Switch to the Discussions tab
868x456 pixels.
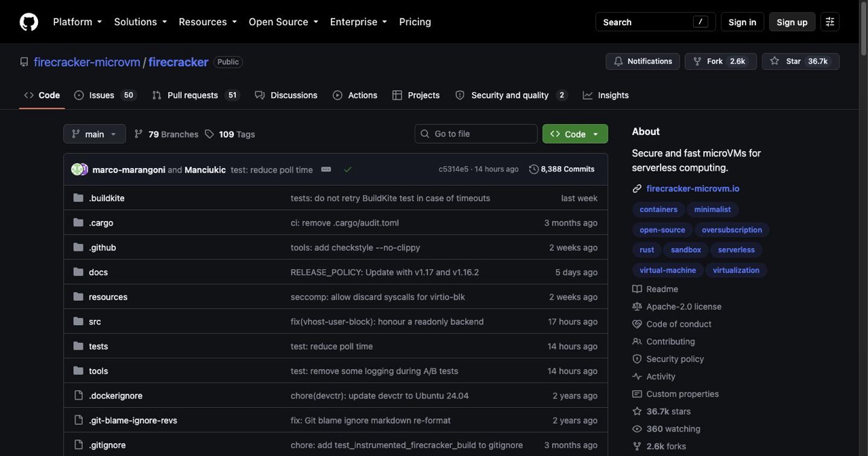[x=286, y=96]
